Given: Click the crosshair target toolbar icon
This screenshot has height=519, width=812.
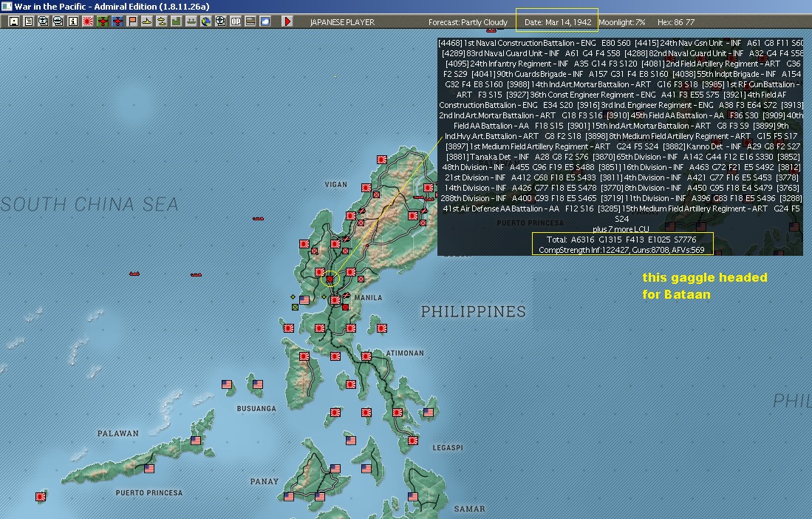Looking at the screenshot, I should point(221,21).
